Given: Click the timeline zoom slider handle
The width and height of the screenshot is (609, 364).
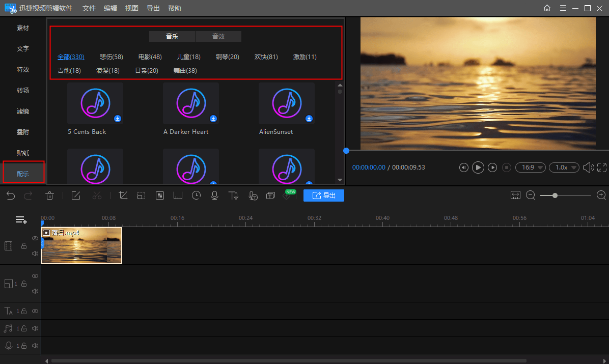Looking at the screenshot, I should click(x=555, y=195).
